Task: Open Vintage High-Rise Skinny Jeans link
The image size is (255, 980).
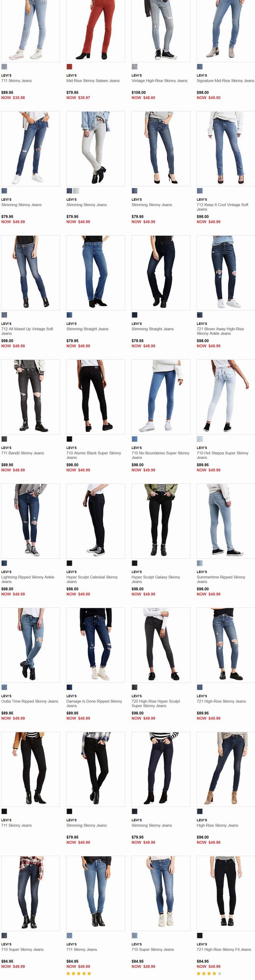Action: point(159,81)
